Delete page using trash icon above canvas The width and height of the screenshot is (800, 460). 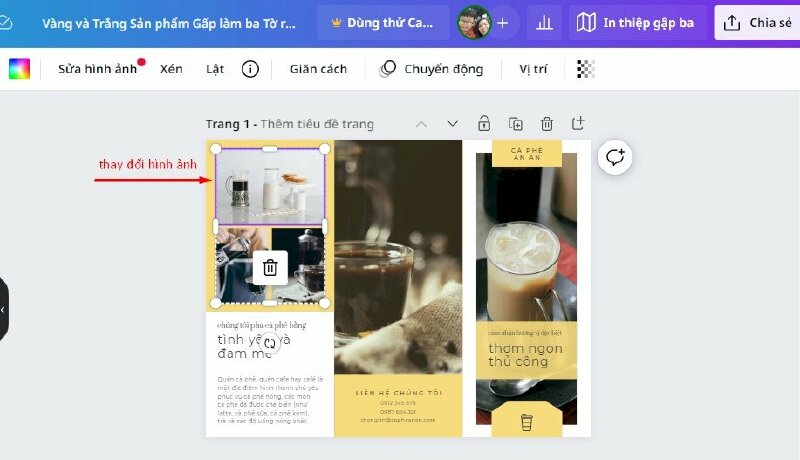click(547, 124)
